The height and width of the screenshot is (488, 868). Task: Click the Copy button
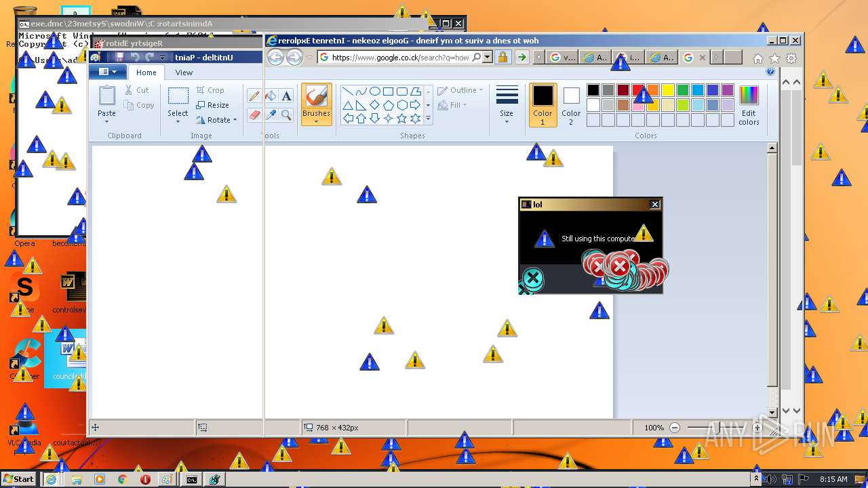[139, 105]
